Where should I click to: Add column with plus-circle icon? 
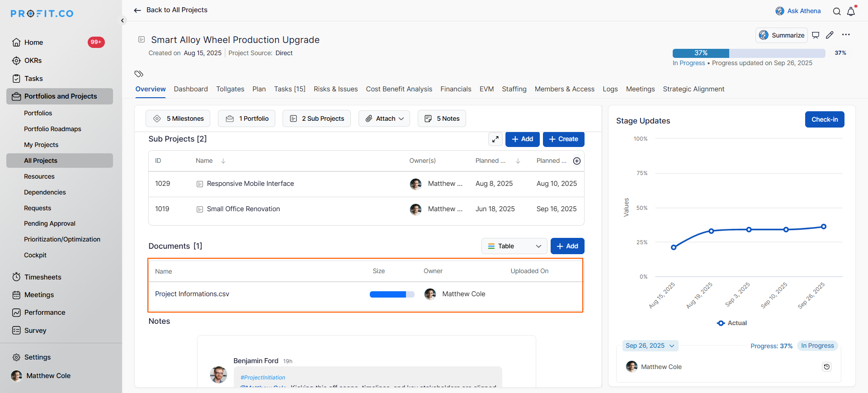(577, 161)
